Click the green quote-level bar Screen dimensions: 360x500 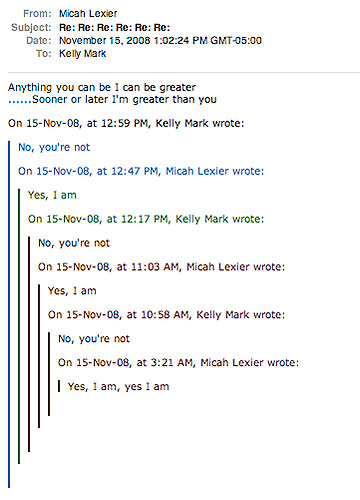19,326
